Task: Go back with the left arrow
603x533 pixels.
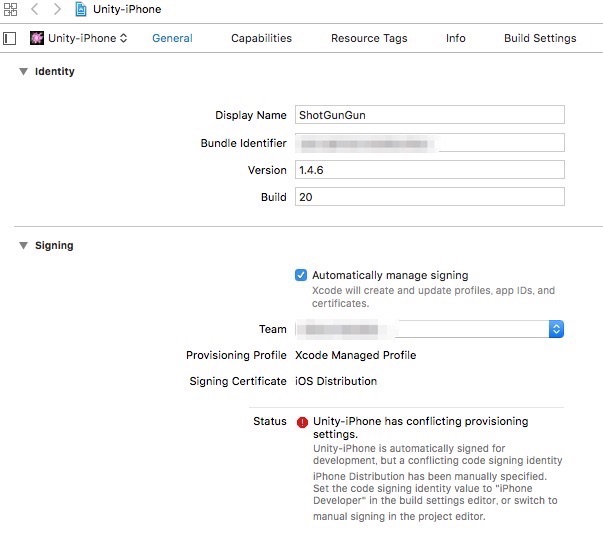Action: click(x=35, y=9)
